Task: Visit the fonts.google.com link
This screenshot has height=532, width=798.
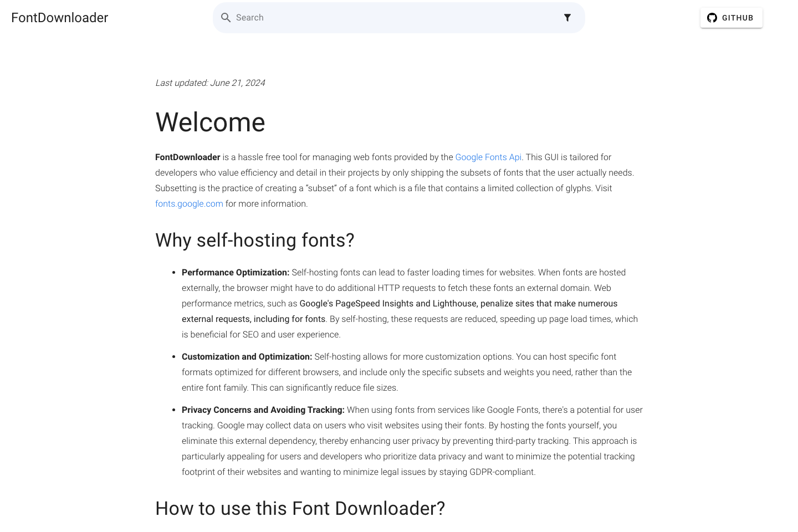Action: (189, 203)
